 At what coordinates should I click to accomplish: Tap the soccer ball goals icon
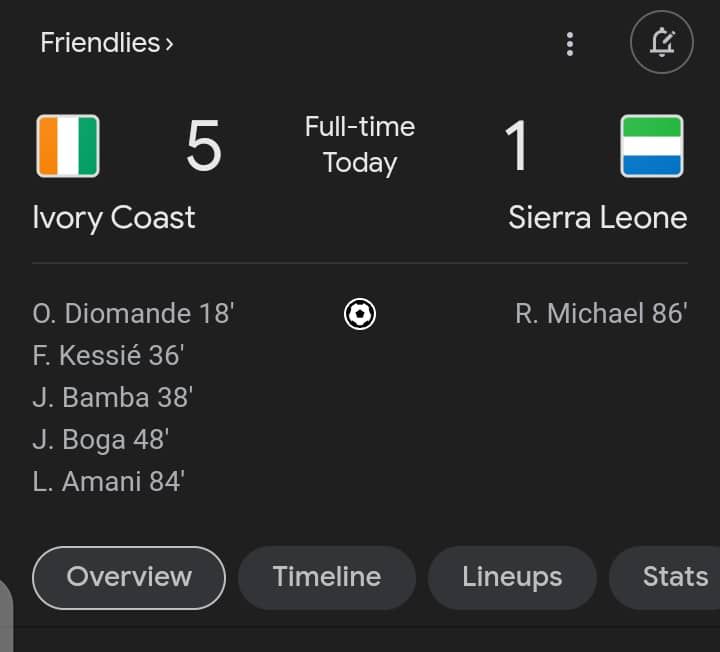coord(360,315)
